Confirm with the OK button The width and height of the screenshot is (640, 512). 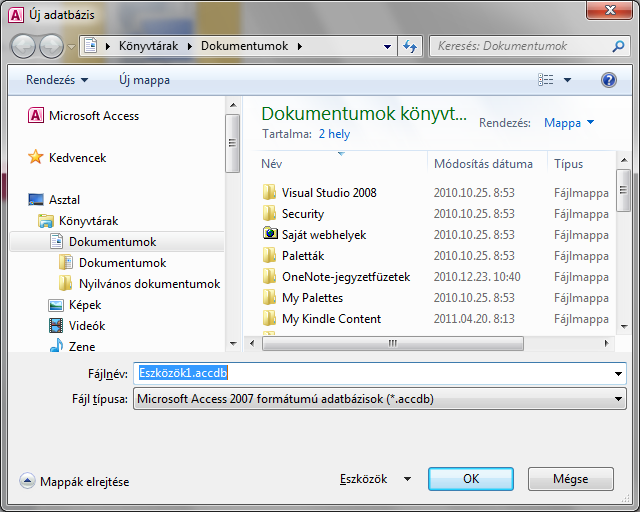pos(471,479)
